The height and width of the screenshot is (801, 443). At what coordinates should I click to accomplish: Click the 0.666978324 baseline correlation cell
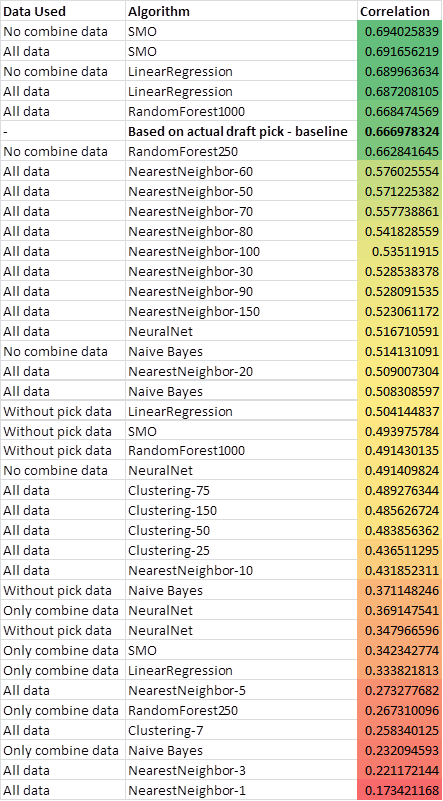tap(400, 131)
